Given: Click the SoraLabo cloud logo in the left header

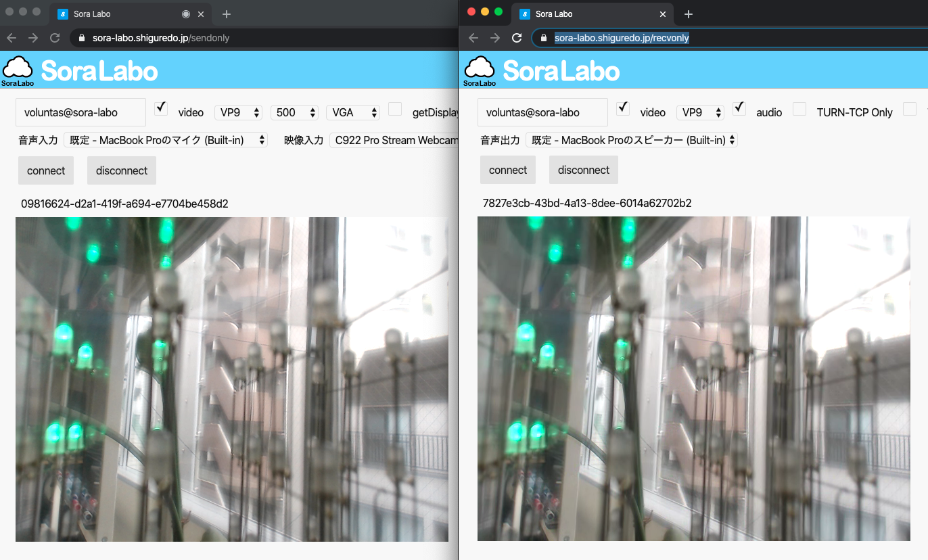Looking at the screenshot, I should pyautogui.click(x=18, y=68).
